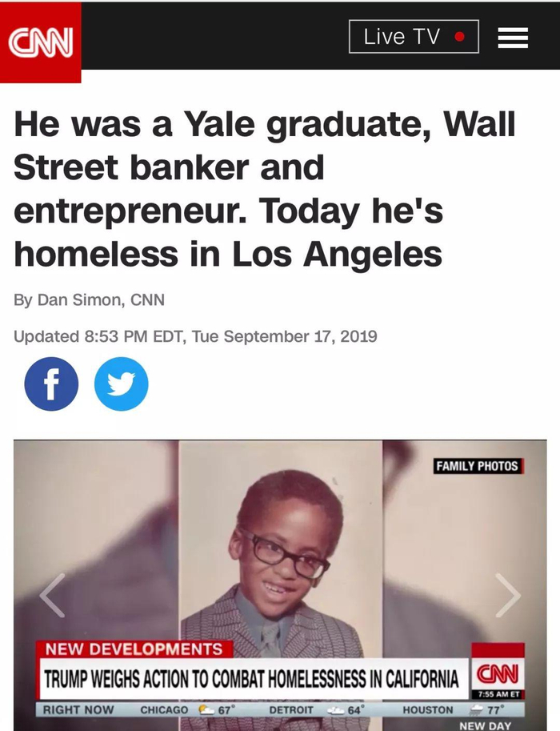
Task: Click the updated September 17 timestamp
Action: [x=195, y=336]
